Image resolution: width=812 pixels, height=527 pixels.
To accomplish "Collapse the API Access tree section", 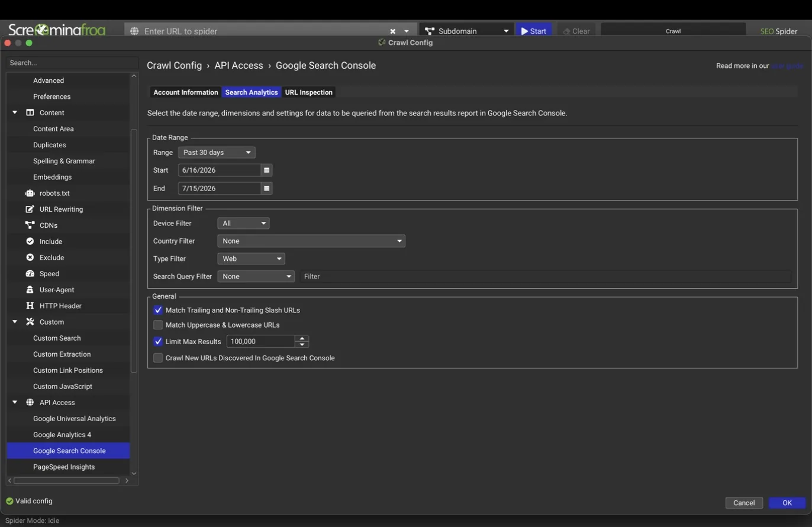I will click(15, 402).
